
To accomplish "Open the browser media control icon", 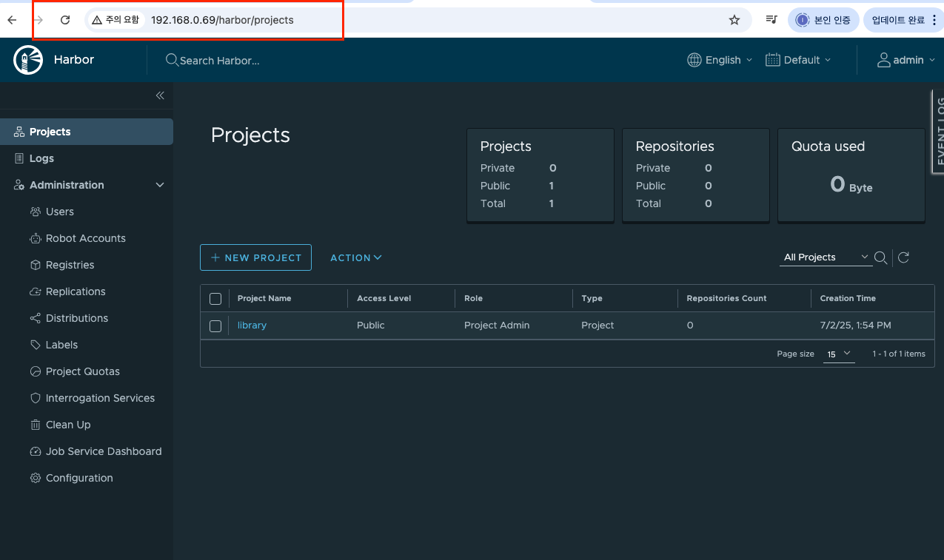I will pos(771,20).
